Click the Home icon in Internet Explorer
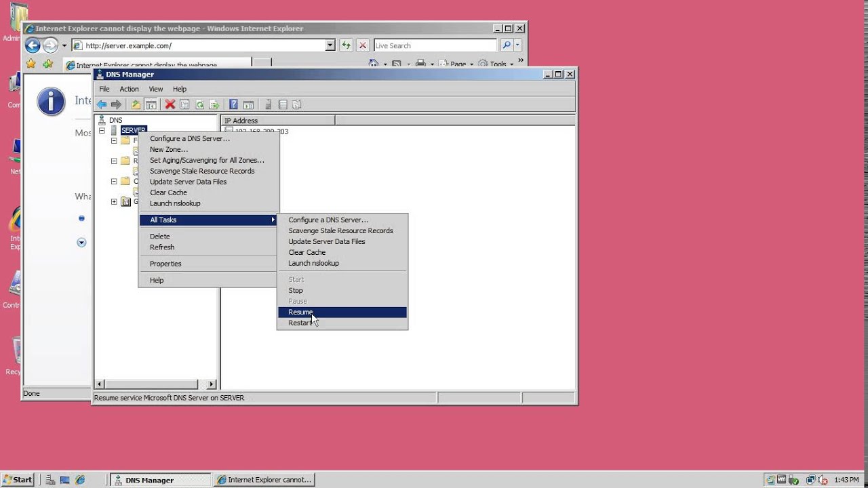868x488 pixels. point(373,64)
